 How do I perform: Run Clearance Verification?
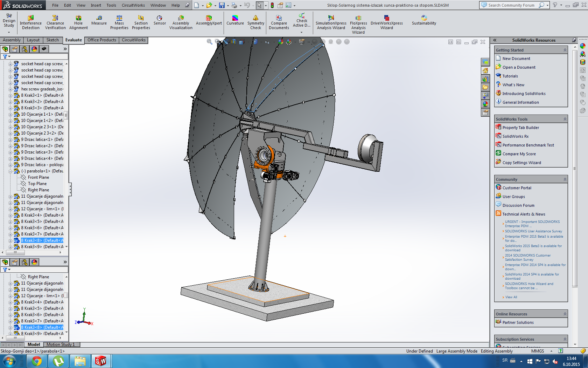55,22
